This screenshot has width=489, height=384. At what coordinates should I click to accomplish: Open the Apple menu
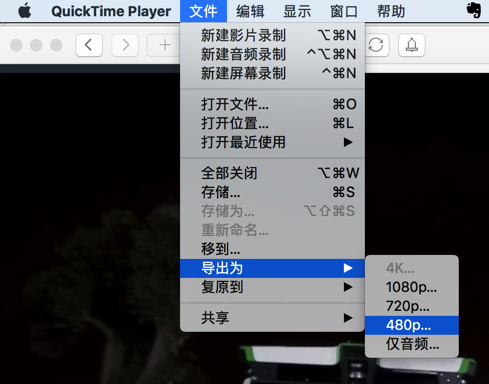[25, 11]
